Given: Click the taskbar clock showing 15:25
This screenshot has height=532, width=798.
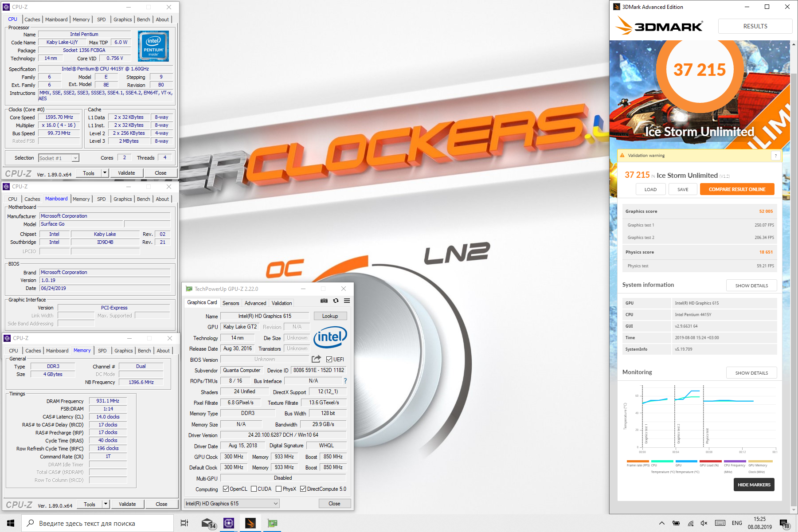Looking at the screenshot, I should point(760,523).
